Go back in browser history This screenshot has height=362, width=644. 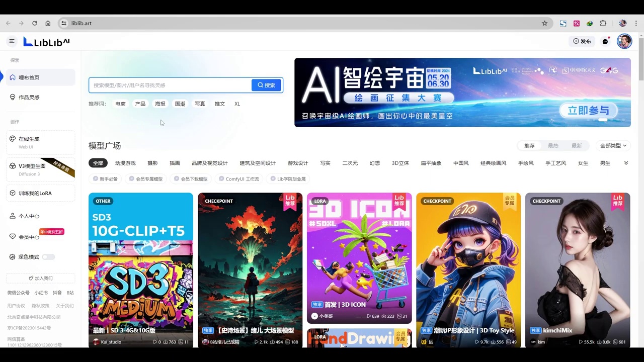pyautogui.click(x=8, y=23)
